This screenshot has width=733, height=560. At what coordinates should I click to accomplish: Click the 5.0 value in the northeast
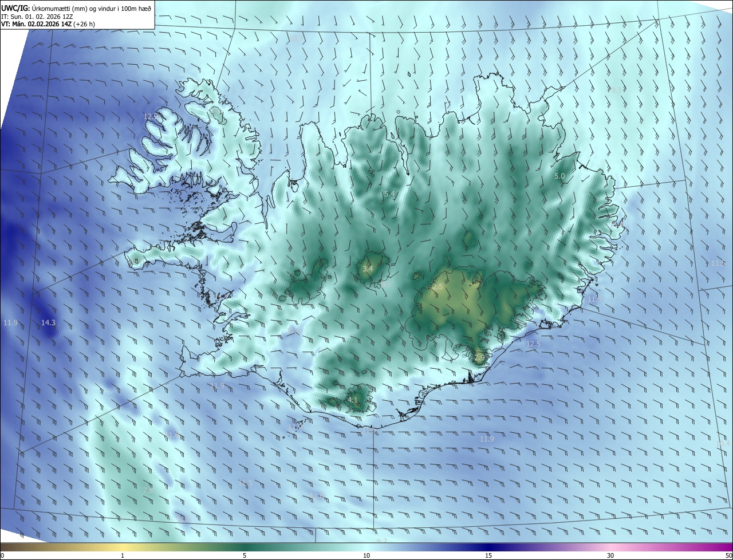coord(559,176)
